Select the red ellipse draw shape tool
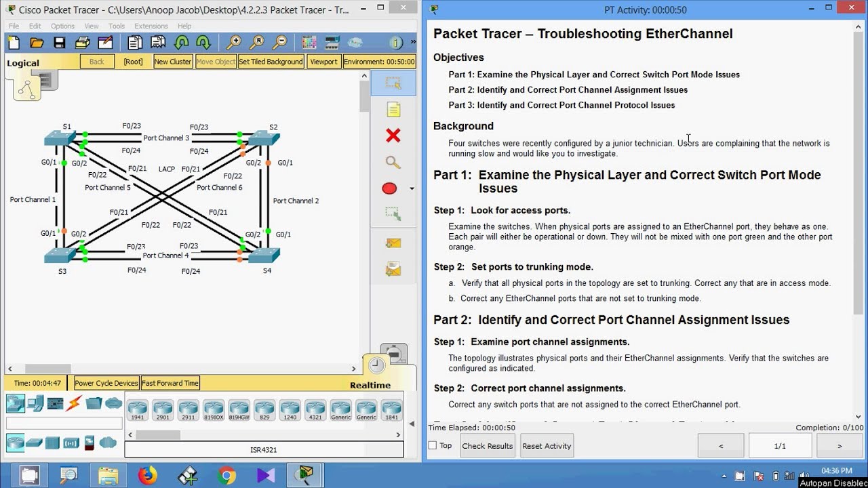Image resolution: width=868 pixels, height=488 pixels. click(389, 188)
